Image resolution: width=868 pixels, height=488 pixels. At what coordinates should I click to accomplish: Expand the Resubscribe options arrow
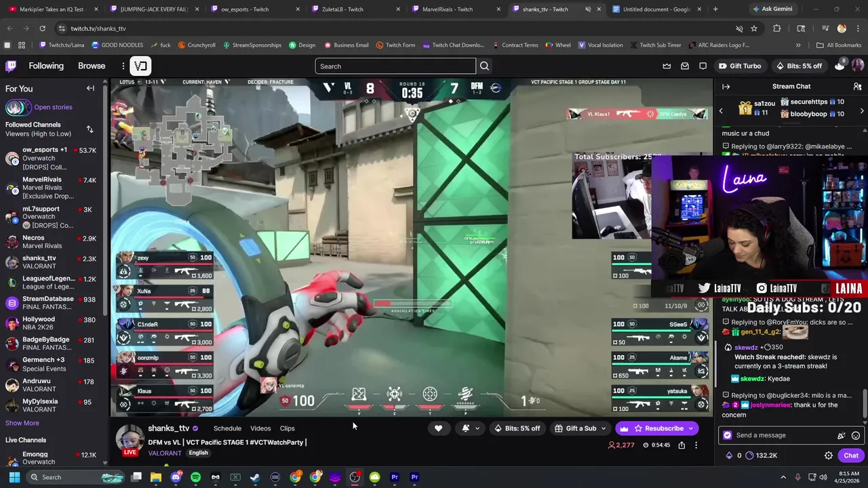[x=691, y=428]
